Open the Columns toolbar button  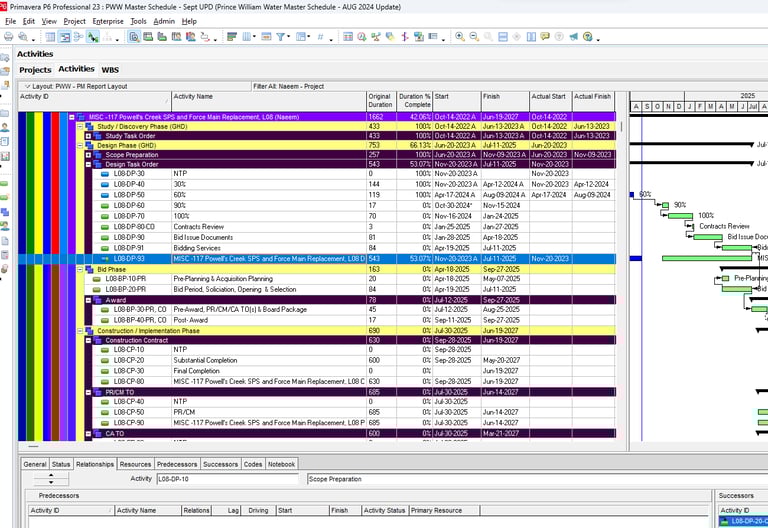click(247, 37)
